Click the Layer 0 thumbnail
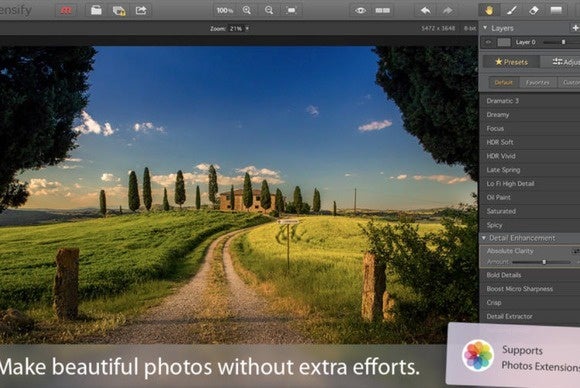This screenshot has width=580, height=388. (504, 42)
